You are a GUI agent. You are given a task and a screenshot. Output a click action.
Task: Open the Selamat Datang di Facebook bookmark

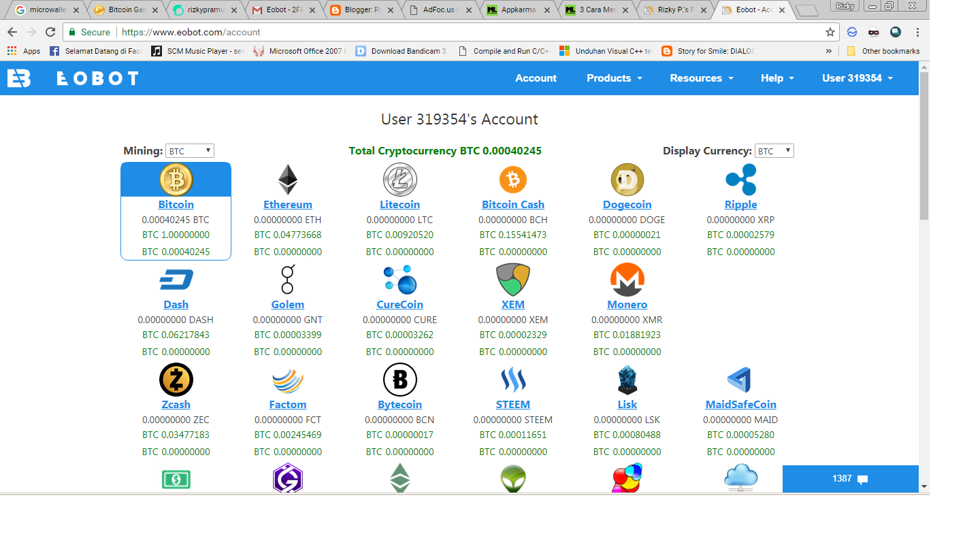pos(96,51)
